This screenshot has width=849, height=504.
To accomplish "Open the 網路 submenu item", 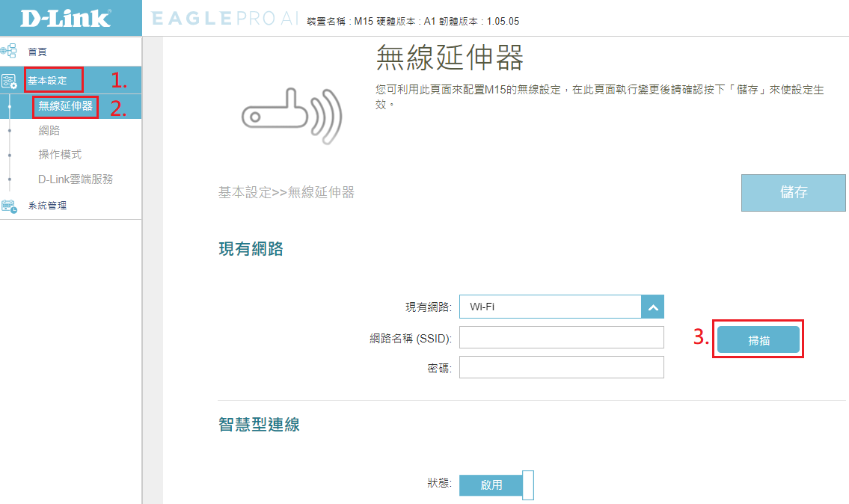I will point(49,131).
